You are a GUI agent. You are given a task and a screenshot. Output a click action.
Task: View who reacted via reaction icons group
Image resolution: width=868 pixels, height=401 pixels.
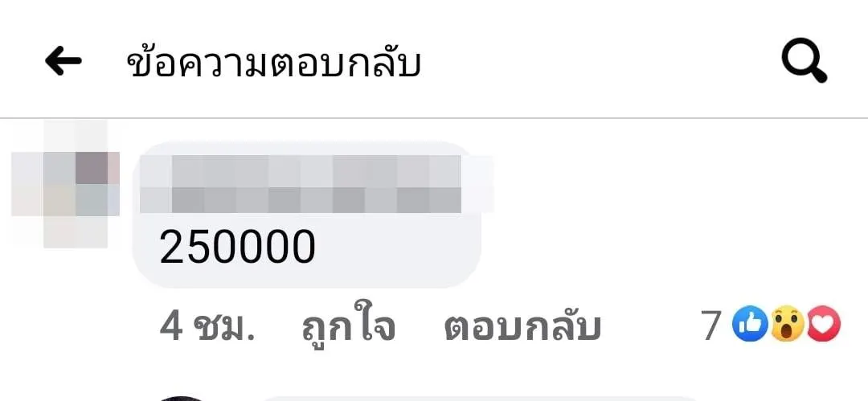click(787, 325)
